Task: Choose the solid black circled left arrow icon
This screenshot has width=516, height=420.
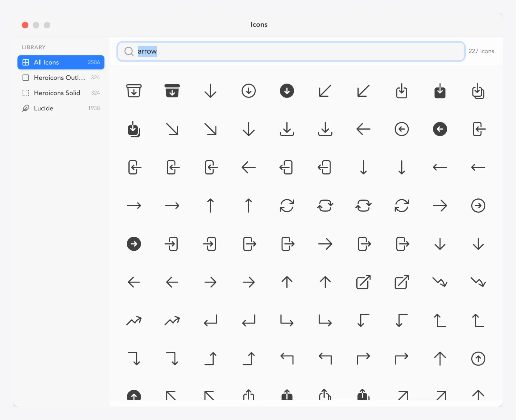Action: coord(440,129)
